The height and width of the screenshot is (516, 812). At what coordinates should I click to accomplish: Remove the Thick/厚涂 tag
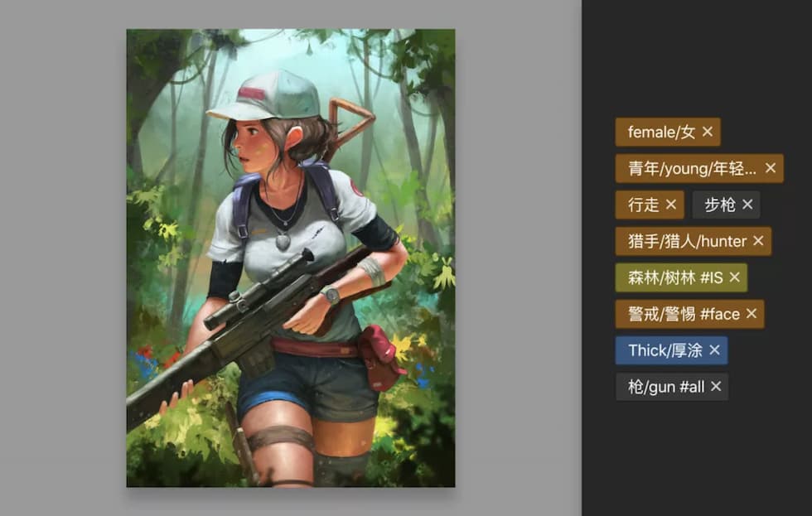[x=714, y=350]
